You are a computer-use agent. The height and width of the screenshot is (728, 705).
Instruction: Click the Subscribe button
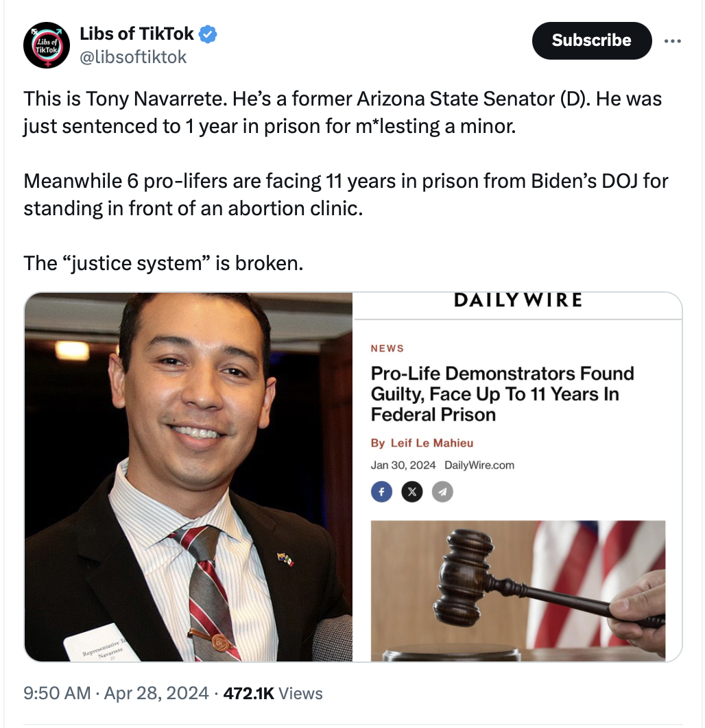click(x=592, y=40)
